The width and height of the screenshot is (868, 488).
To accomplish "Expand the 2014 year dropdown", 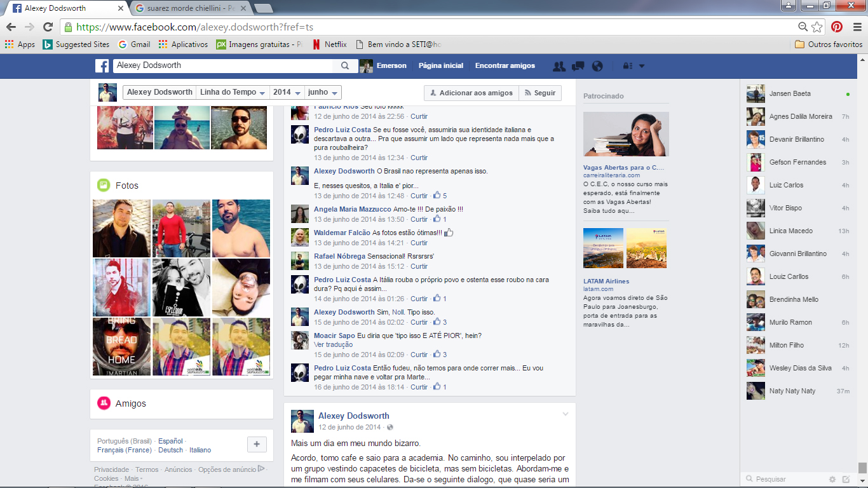I will [x=287, y=92].
